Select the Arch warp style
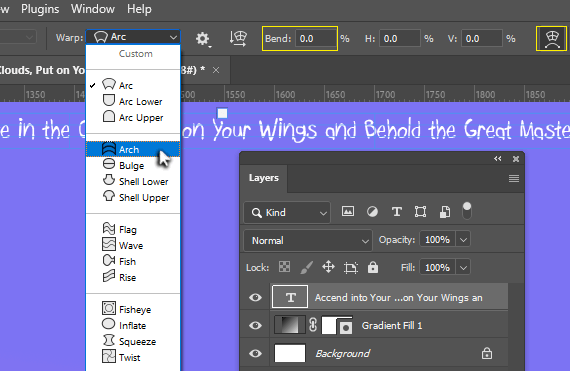Viewport: 570px width, 371px height. 133,149
